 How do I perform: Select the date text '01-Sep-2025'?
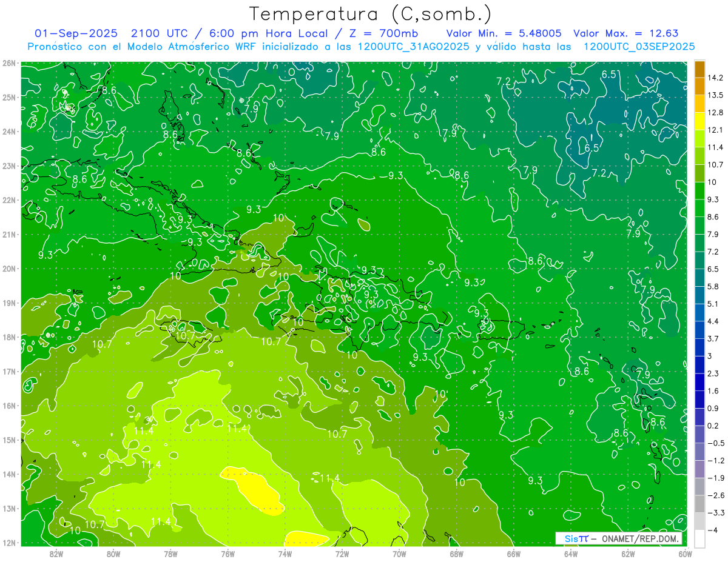(76, 34)
